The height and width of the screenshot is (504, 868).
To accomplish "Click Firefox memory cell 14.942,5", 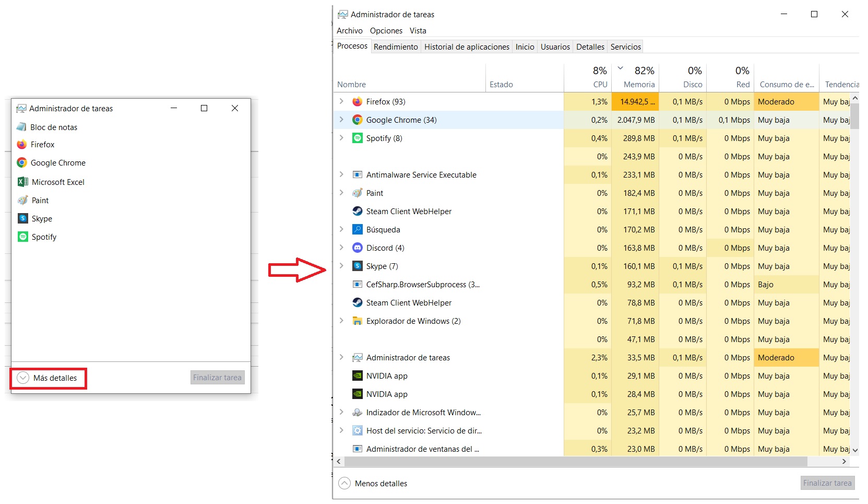I will point(635,102).
